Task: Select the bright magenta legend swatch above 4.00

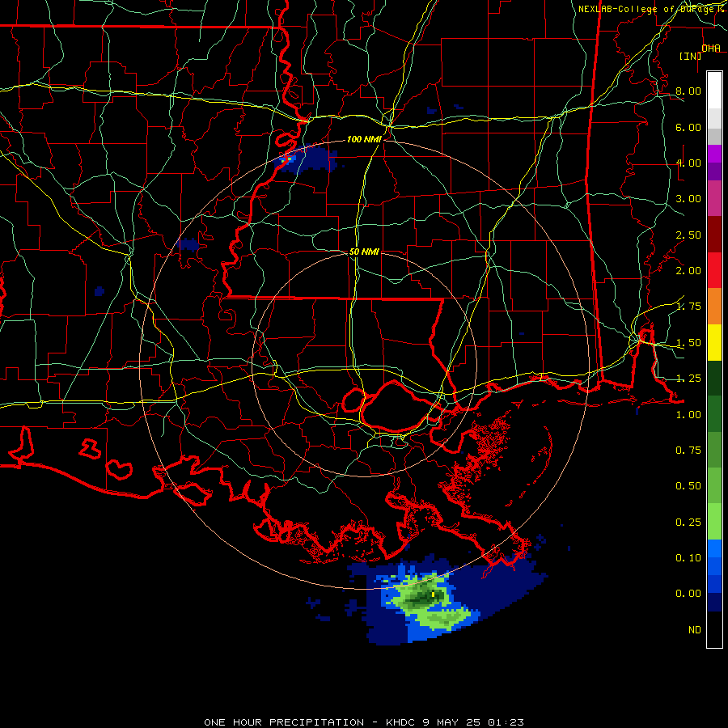Action: [714, 154]
